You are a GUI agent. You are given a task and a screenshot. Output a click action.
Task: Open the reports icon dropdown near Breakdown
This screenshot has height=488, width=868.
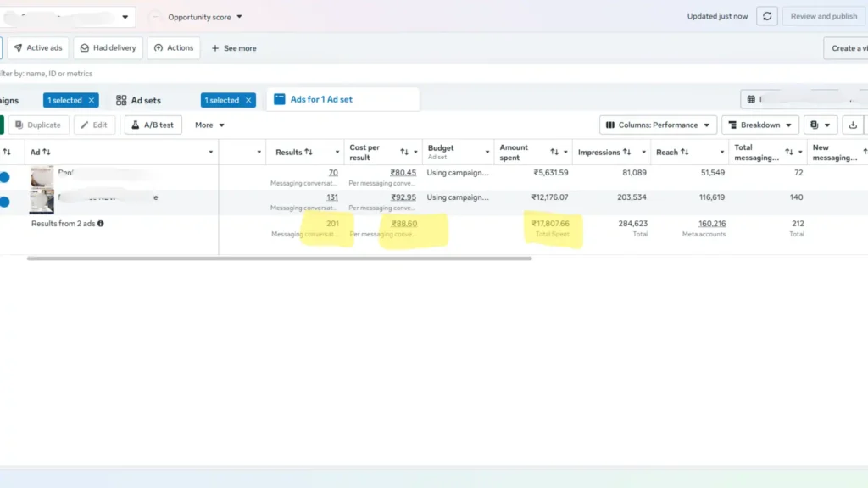(x=820, y=125)
